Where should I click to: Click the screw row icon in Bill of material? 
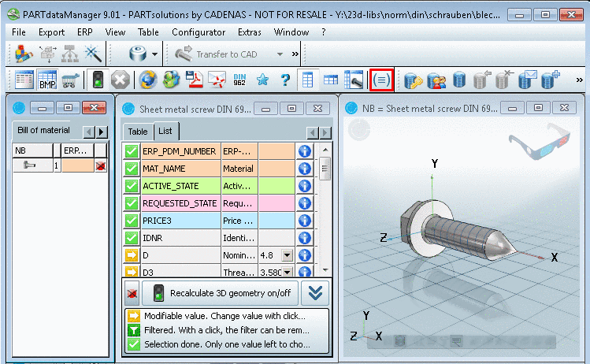[x=29, y=165]
